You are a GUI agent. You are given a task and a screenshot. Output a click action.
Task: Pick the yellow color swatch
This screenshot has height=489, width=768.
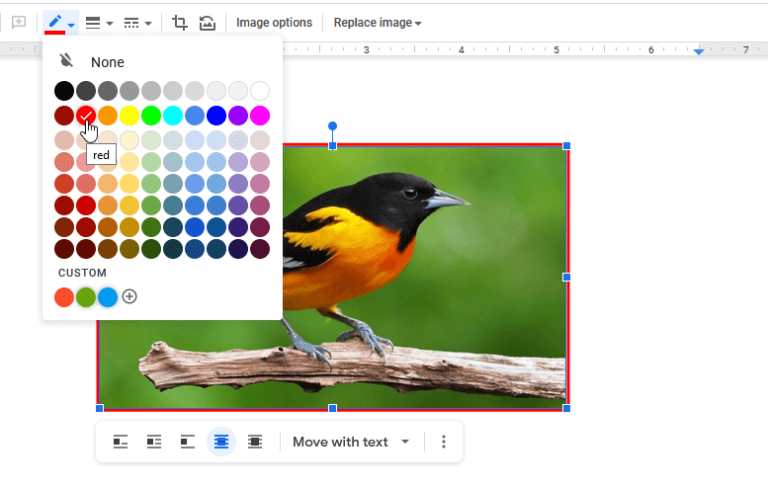(x=129, y=115)
